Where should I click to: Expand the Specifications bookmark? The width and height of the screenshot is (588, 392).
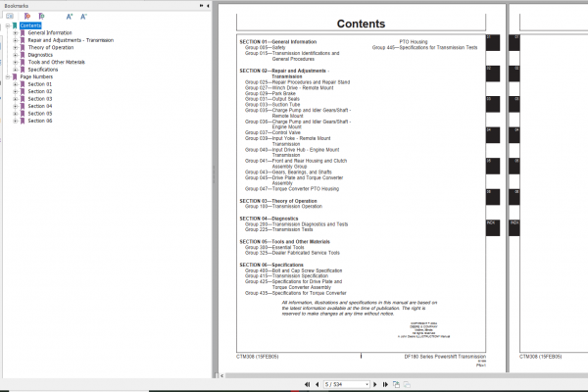click(x=16, y=70)
